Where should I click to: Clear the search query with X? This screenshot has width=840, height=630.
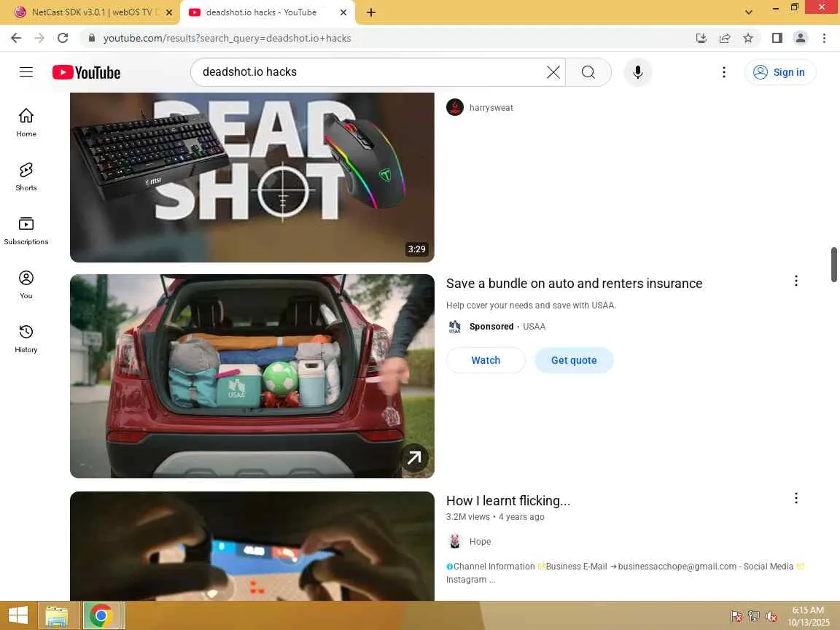[553, 71]
